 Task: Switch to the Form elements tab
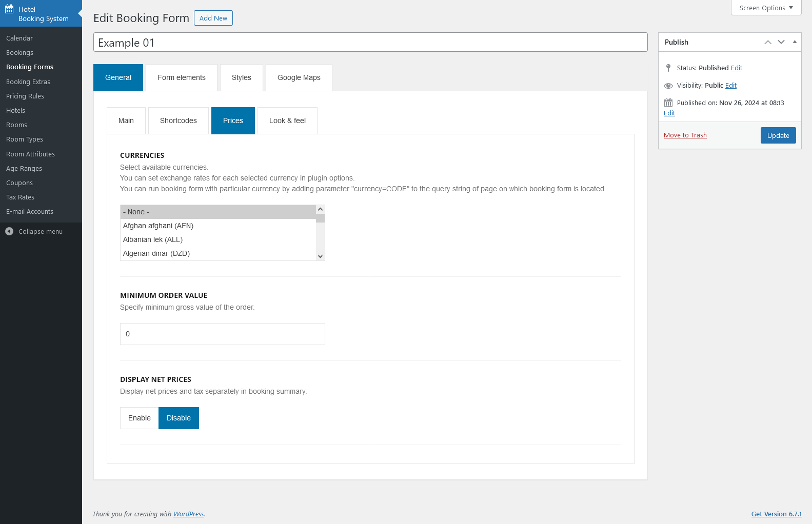pos(182,77)
